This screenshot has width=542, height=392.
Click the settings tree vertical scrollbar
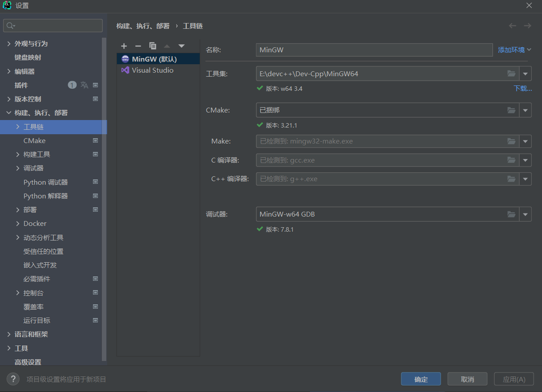(x=104, y=199)
